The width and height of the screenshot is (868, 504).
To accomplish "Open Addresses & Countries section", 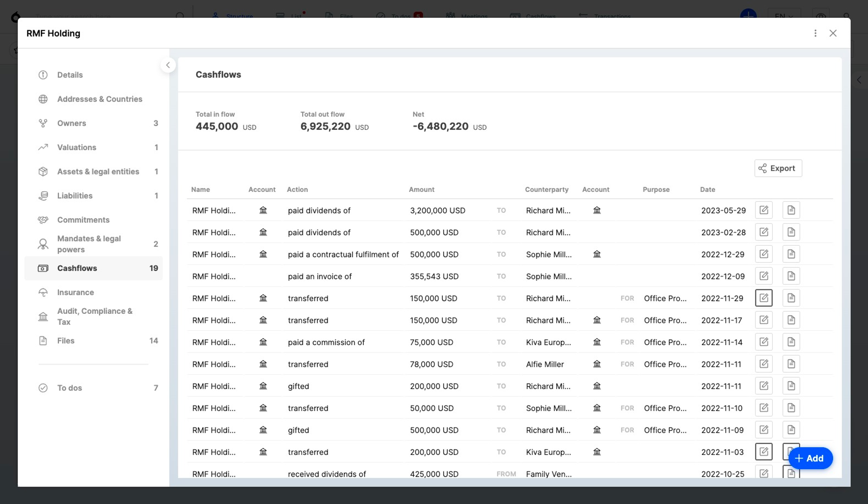I will tap(93, 99).
